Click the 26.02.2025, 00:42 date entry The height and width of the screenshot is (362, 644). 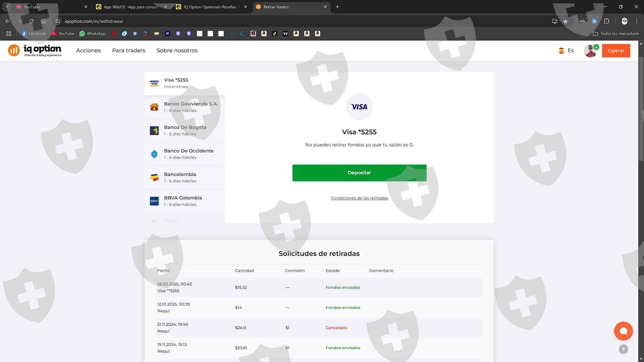(x=174, y=284)
